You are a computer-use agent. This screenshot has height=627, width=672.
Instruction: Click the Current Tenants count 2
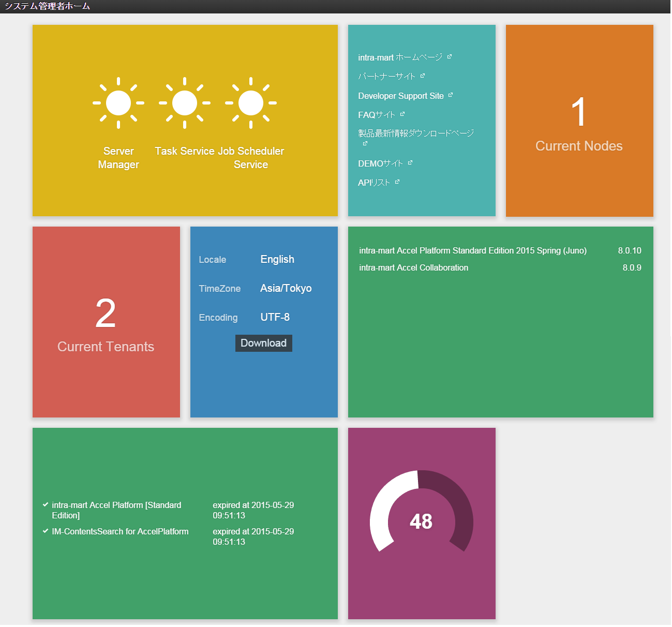click(x=106, y=313)
